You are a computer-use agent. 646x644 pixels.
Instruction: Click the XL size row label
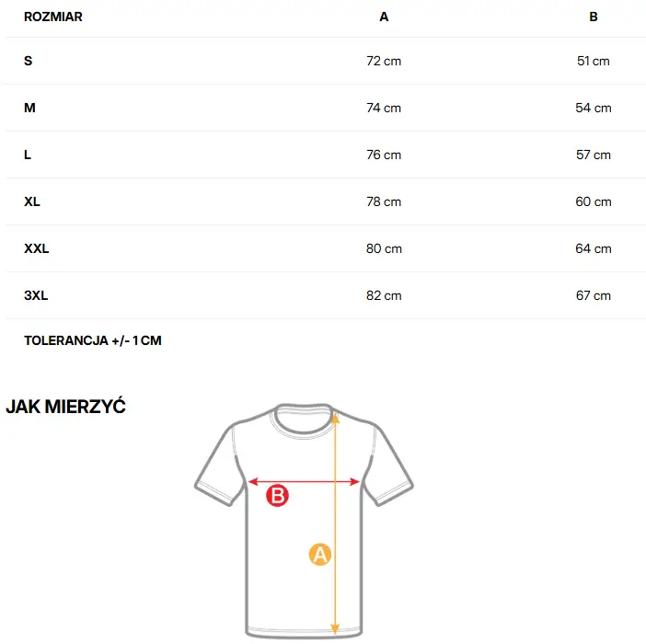[32, 201]
